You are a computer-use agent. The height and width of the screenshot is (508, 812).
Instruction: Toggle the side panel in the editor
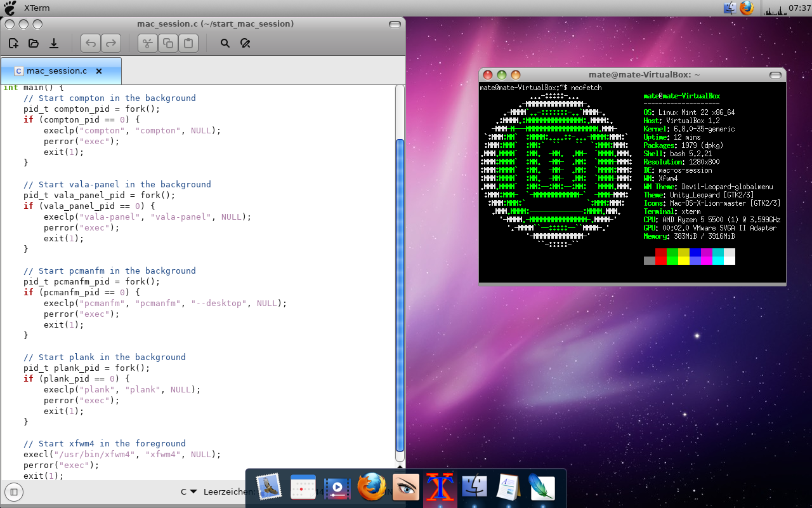pyautogui.click(x=13, y=492)
